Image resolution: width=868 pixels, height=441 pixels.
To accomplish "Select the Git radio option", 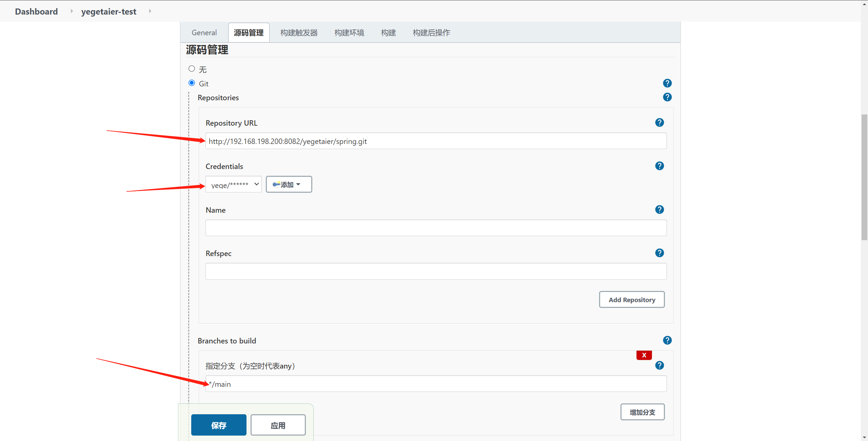I will click(x=192, y=83).
